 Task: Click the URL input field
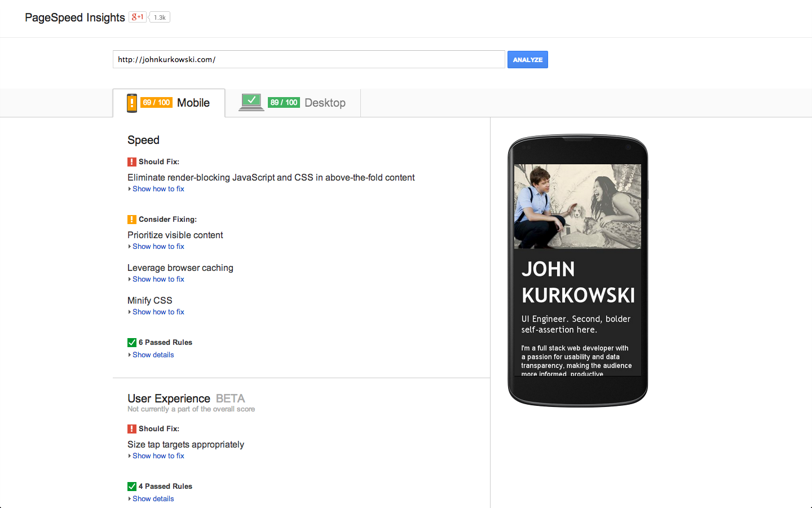pyautogui.click(x=309, y=59)
